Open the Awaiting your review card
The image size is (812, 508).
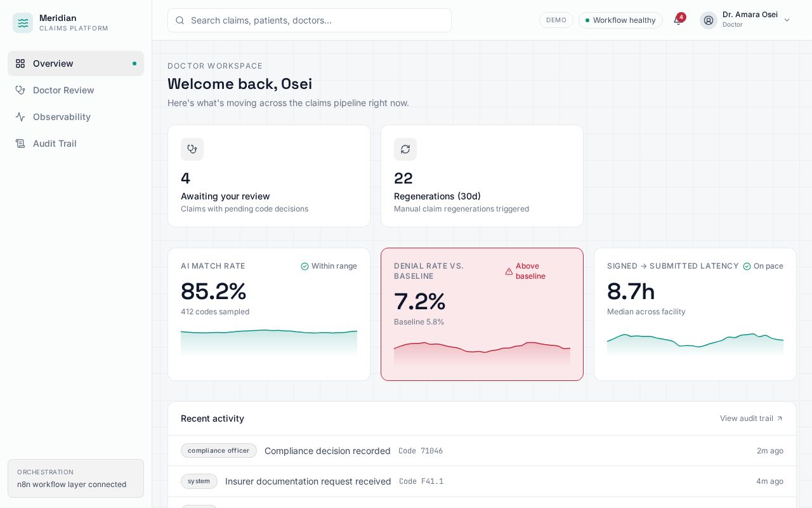(x=269, y=176)
